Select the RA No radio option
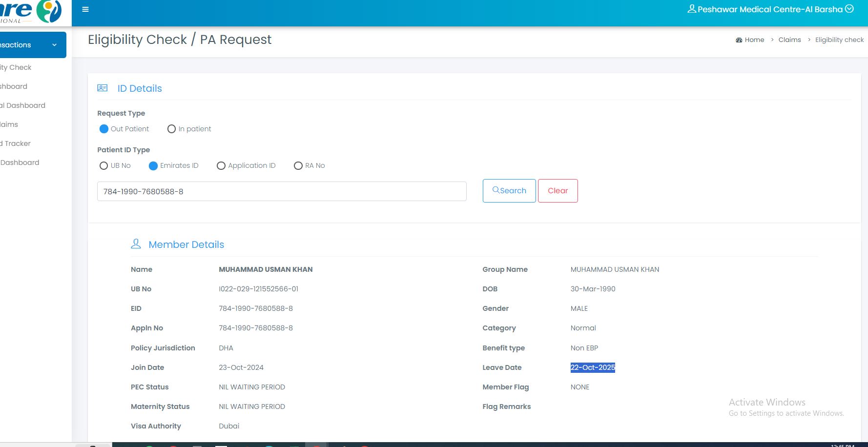868x447 pixels. point(298,165)
